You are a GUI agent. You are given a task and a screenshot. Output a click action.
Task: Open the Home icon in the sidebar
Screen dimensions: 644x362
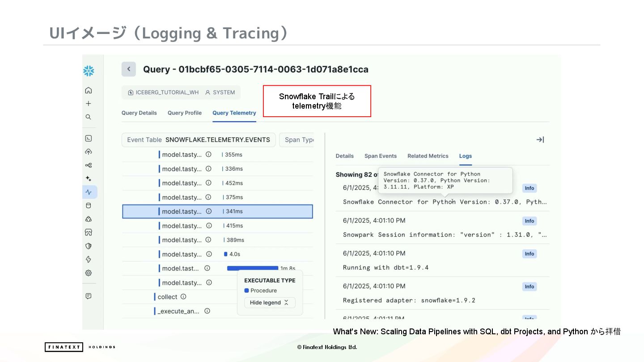[x=89, y=90]
